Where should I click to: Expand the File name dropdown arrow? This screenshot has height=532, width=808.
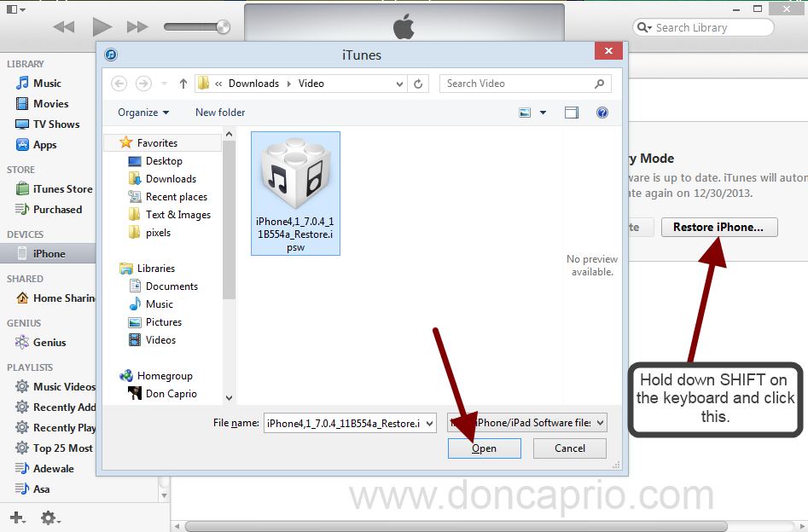430,424
